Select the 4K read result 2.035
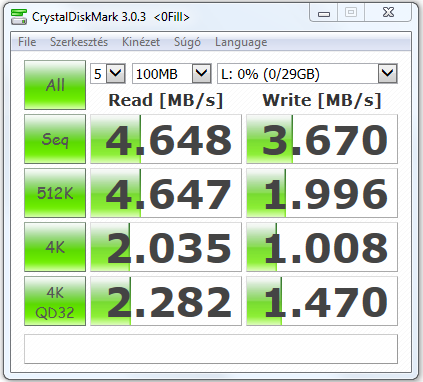 pos(166,247)
